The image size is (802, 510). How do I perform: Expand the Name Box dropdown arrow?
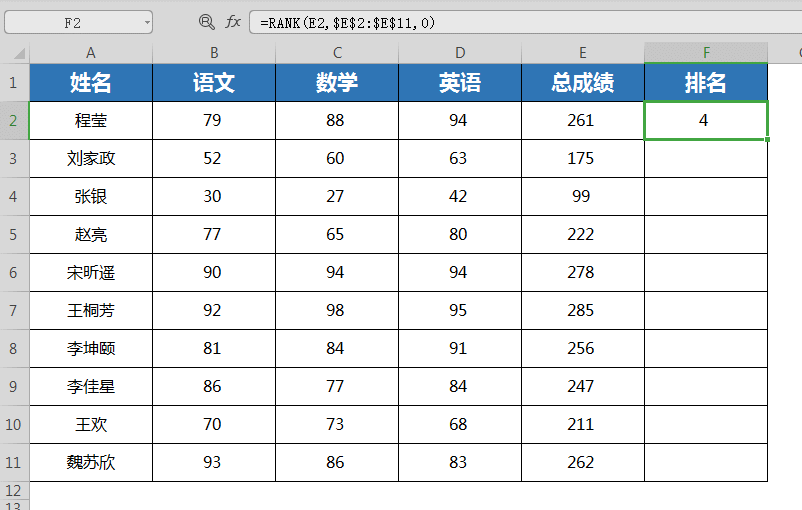click(147, 23)
